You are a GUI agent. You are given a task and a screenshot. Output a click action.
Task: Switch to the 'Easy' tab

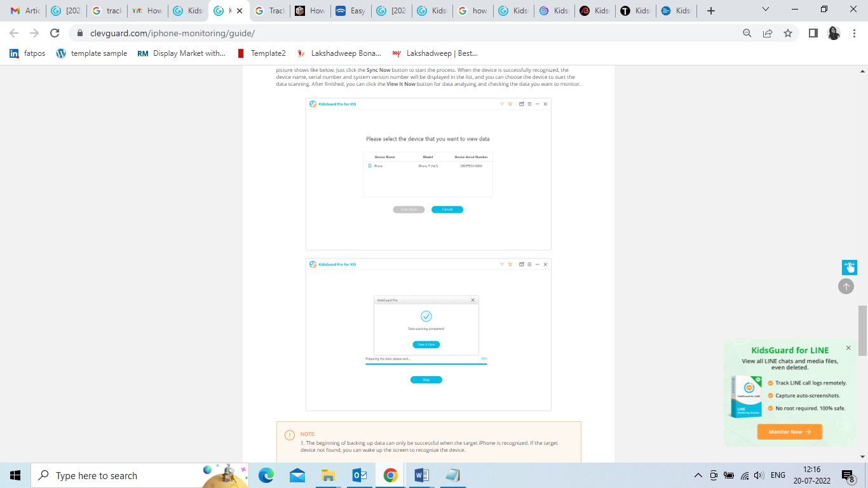351,11
